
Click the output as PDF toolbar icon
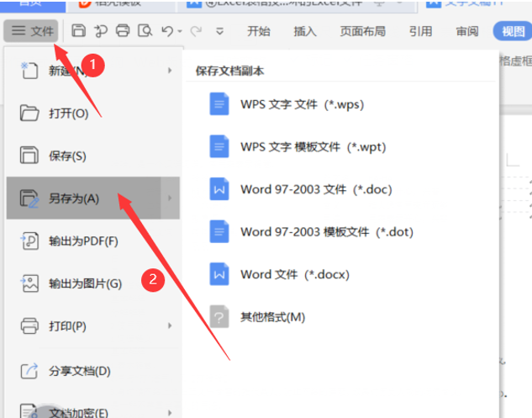(x=100, y=31)
